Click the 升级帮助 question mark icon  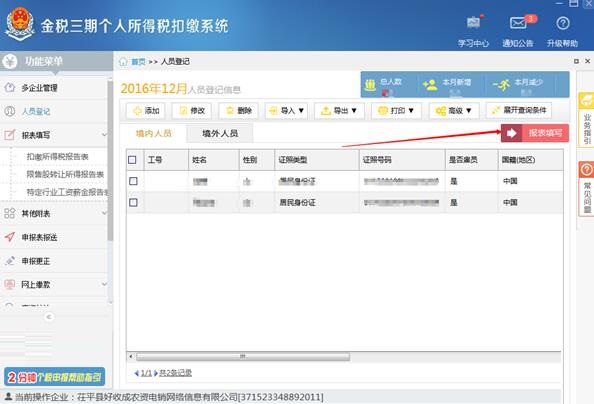[563, 23]
